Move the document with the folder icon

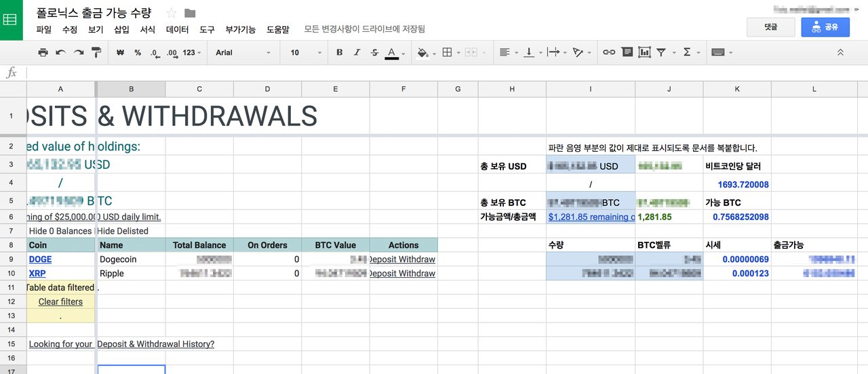click(x=190, y=13)
